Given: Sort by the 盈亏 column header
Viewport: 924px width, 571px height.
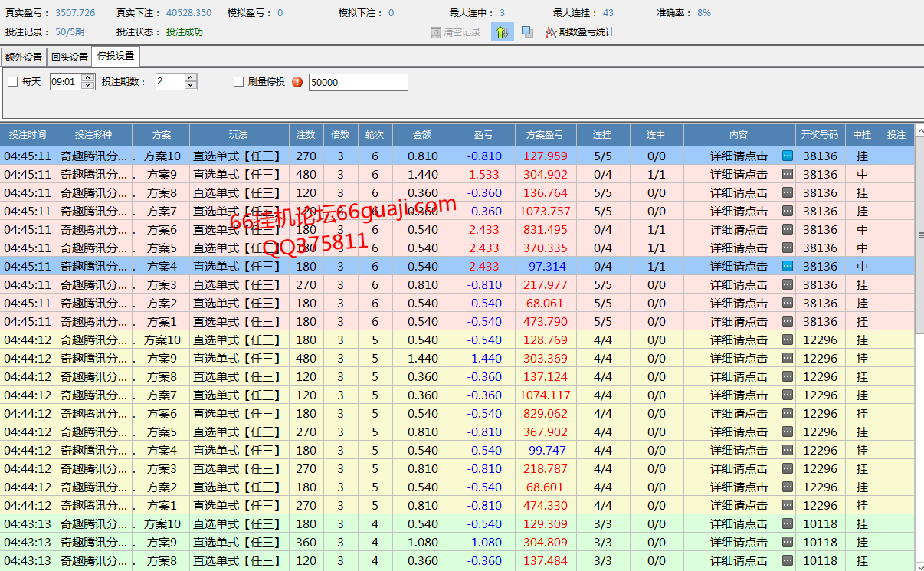Looking at the screenshot, I should pyautogui.click(x=484, y=134).
